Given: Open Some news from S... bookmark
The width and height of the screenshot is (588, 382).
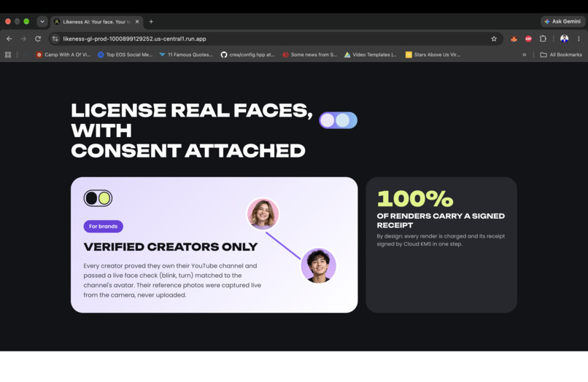Looking at the screenshot, I should pyautogui.click(x=310, y=55).
